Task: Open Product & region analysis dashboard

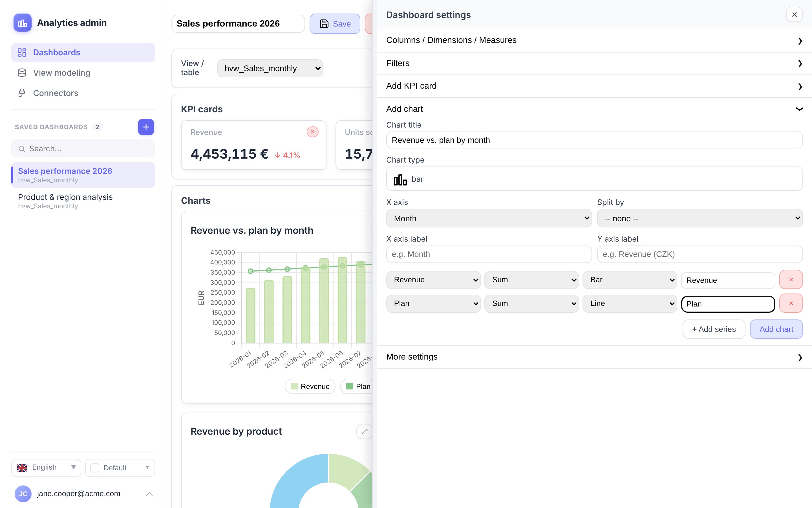Action: pyautogui.click(x=83, y=201)
